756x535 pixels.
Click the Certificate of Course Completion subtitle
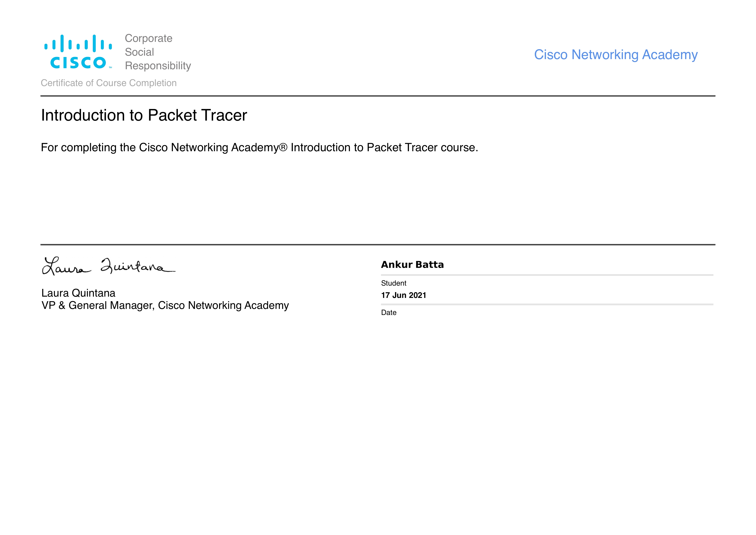click(109, 83)
